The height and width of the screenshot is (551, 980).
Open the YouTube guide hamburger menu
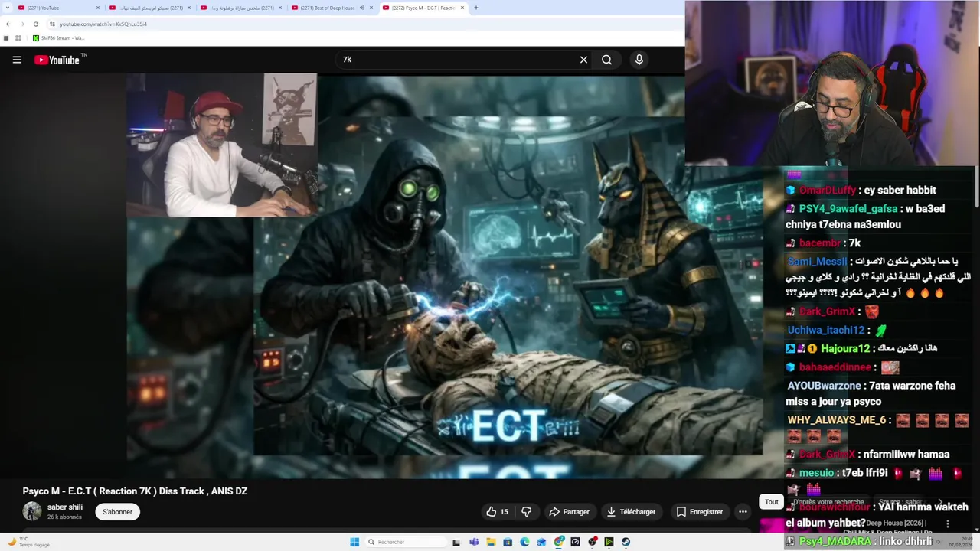pyautogui.click(x=17, y=60)
